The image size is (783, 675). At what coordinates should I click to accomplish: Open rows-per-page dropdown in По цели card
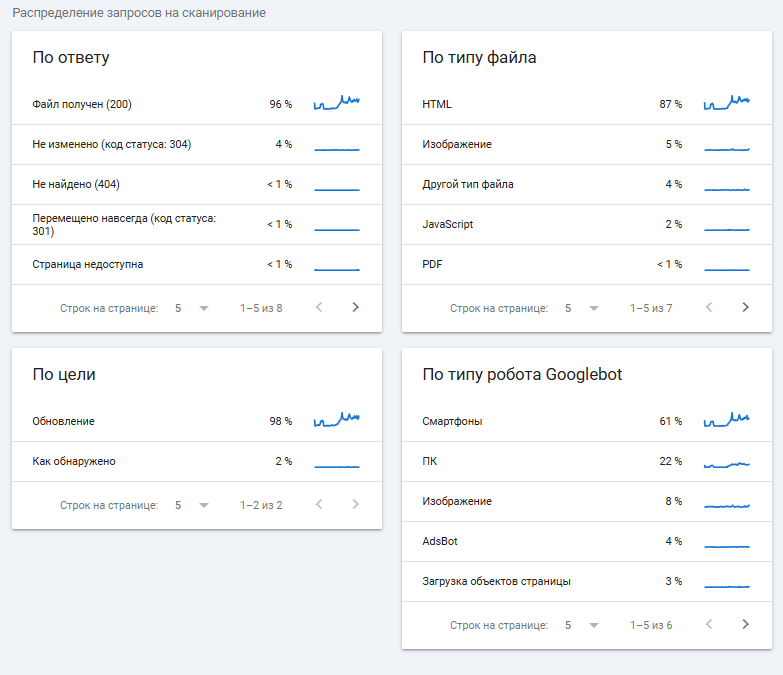tap(191, 505)
